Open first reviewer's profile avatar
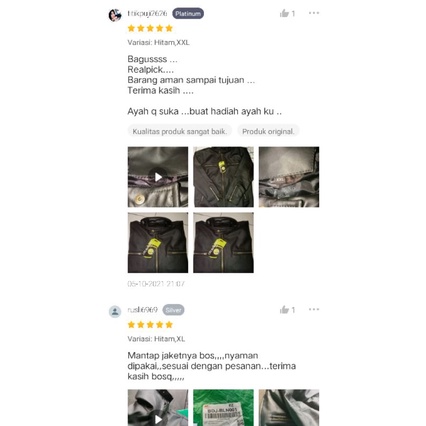The width and height of the screenshot is (426, 426). pyautogui.click(x=115, y=15)
